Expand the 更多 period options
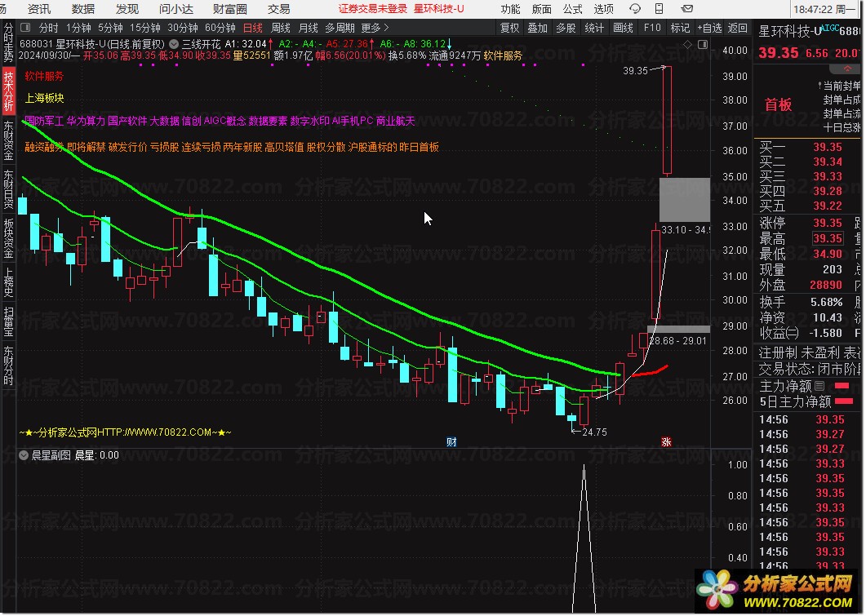The image size is (866, 616). tap(375, 28)
